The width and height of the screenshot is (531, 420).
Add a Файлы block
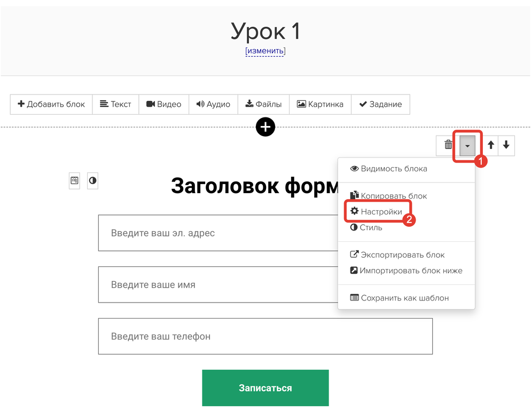(263, 104)
